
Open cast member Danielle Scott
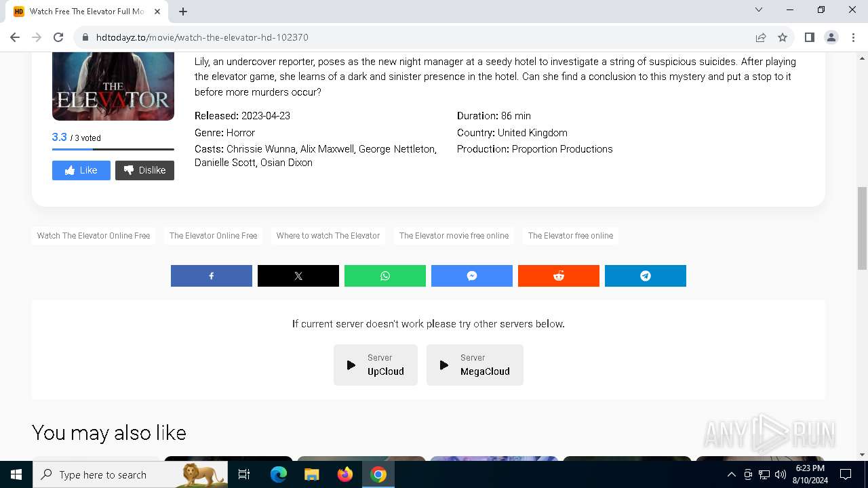click(x=224, y=163)
